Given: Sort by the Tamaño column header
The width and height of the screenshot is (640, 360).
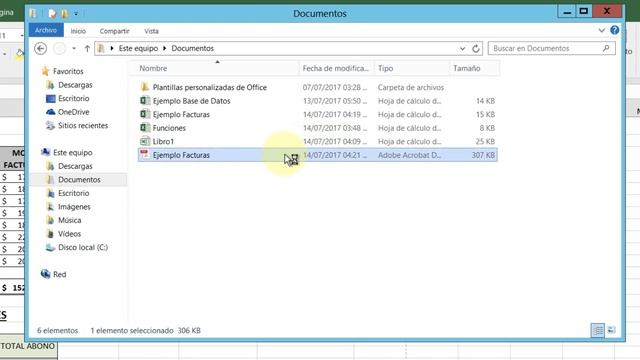Looking at the screenshot, I should tap(474, 68).
